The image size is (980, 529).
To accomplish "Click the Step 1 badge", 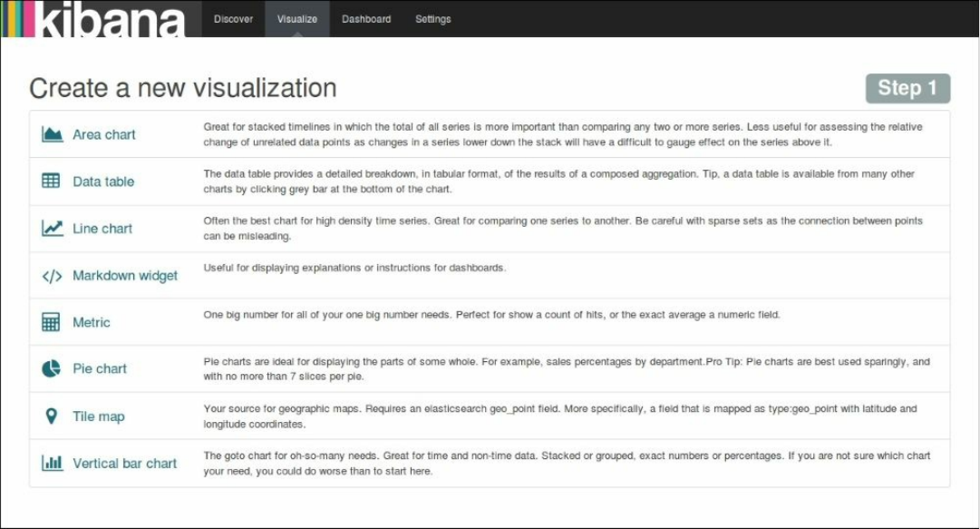I will pos(907,88).
